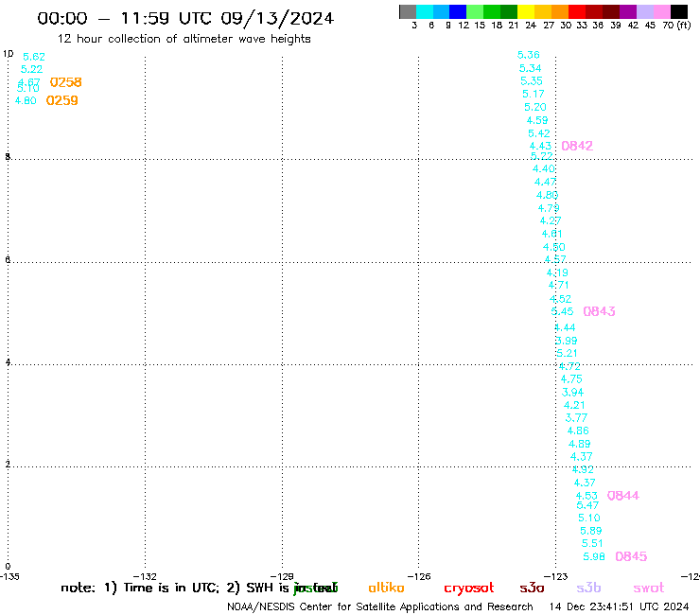The image size is (700, 615).
Task: Click the 0259 altika time label
Action: [x=62, y=100]
